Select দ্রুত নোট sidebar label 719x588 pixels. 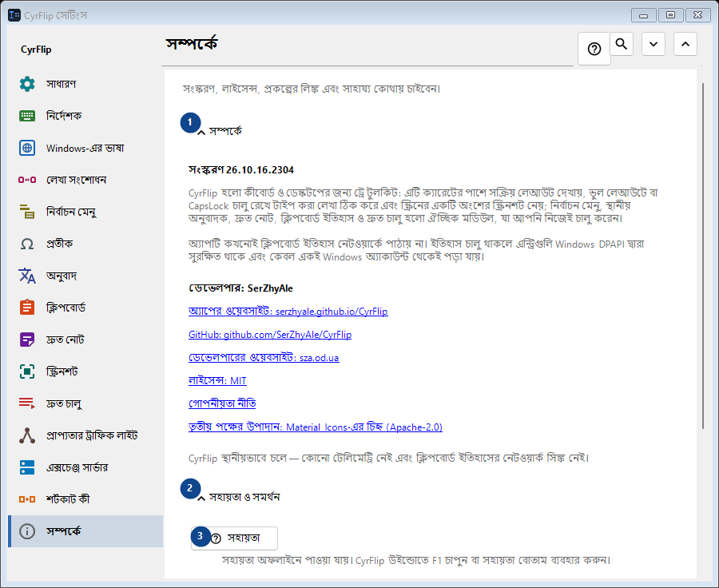pos(66,340)
